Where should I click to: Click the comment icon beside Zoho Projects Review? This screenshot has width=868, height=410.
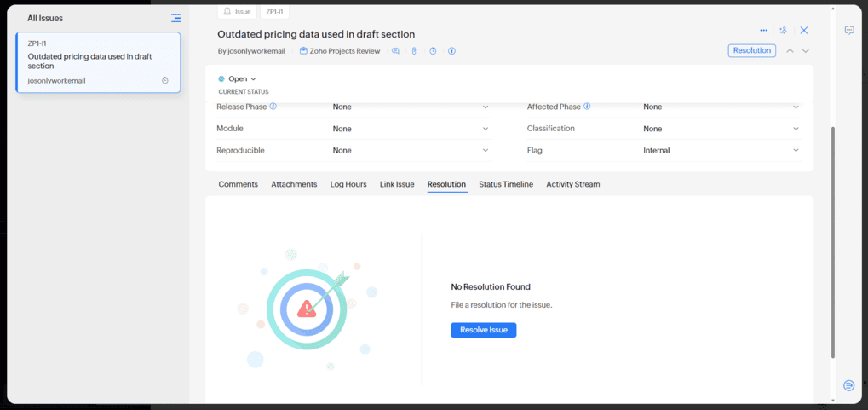coord(395,51)
